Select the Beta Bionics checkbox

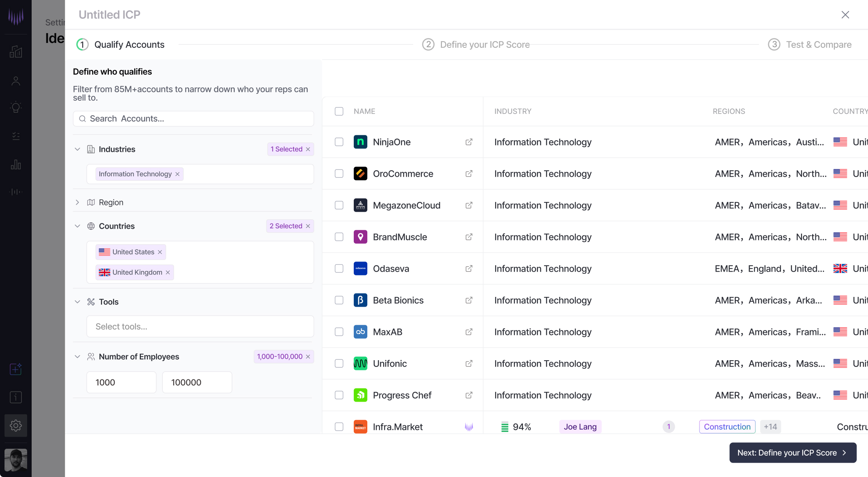click(339, 300)
